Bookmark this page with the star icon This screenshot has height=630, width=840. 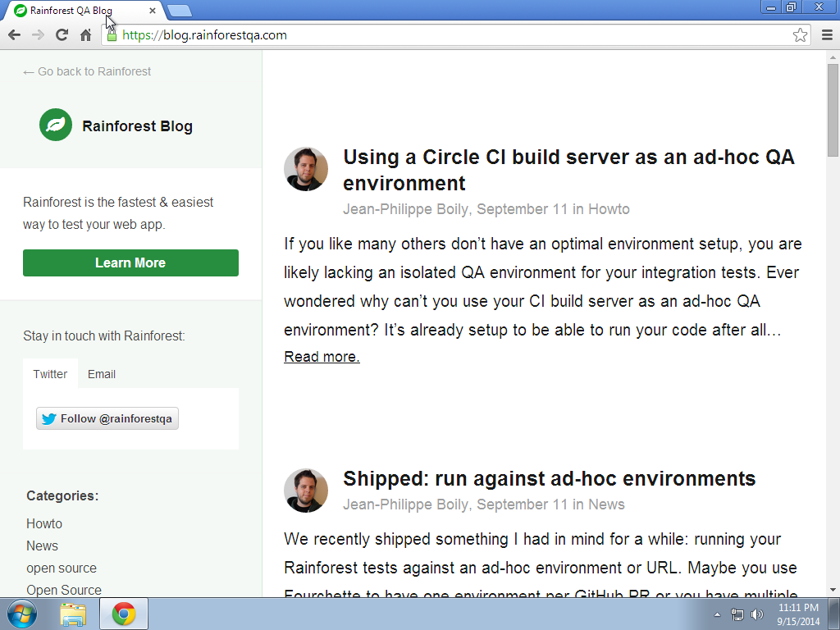(801, 35)
